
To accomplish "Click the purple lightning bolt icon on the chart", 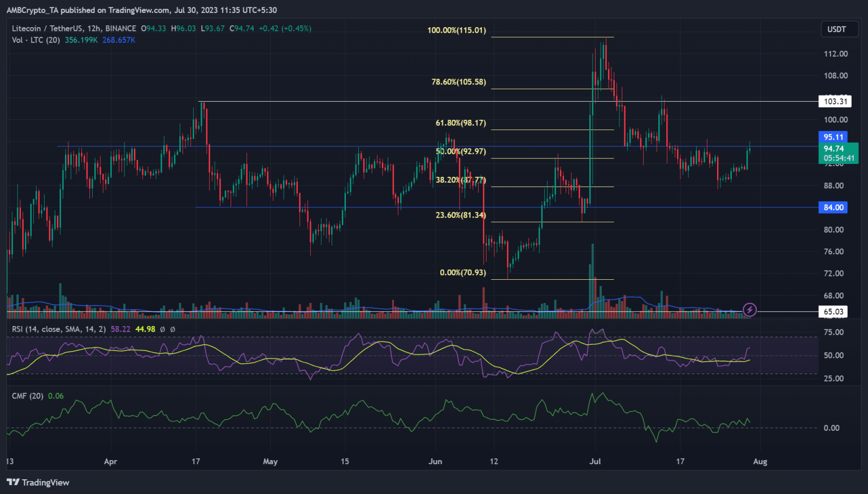I will (749, 309).
